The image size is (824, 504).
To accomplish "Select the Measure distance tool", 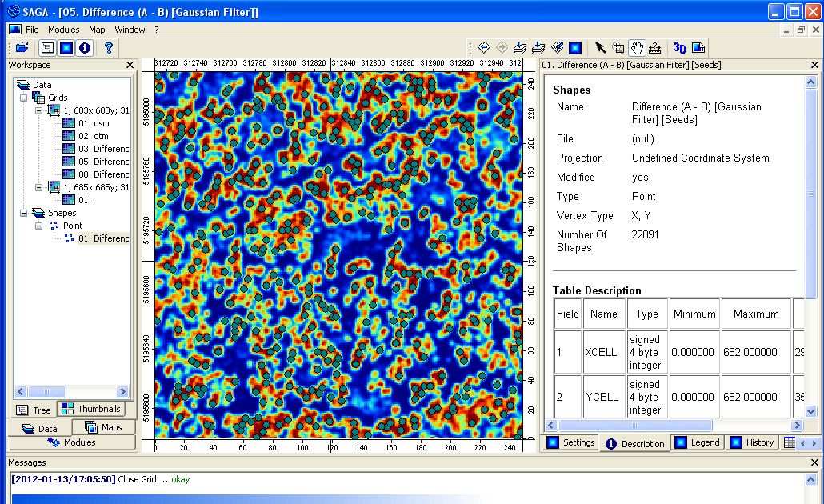I will point(654,48).
